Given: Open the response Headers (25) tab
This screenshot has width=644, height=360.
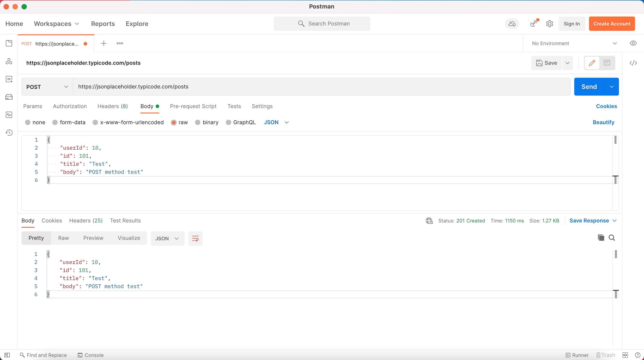Looking at the screenshot, I should click(x=86, y=221).
